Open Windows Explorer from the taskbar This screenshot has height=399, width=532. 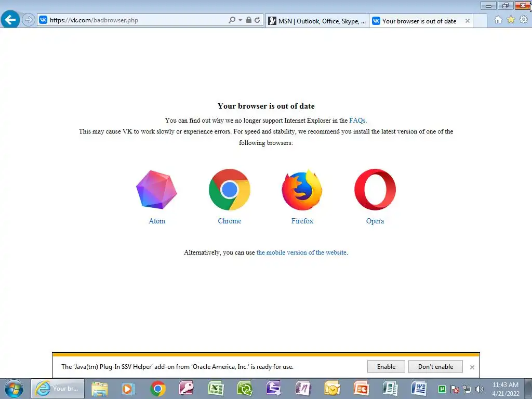99,389
